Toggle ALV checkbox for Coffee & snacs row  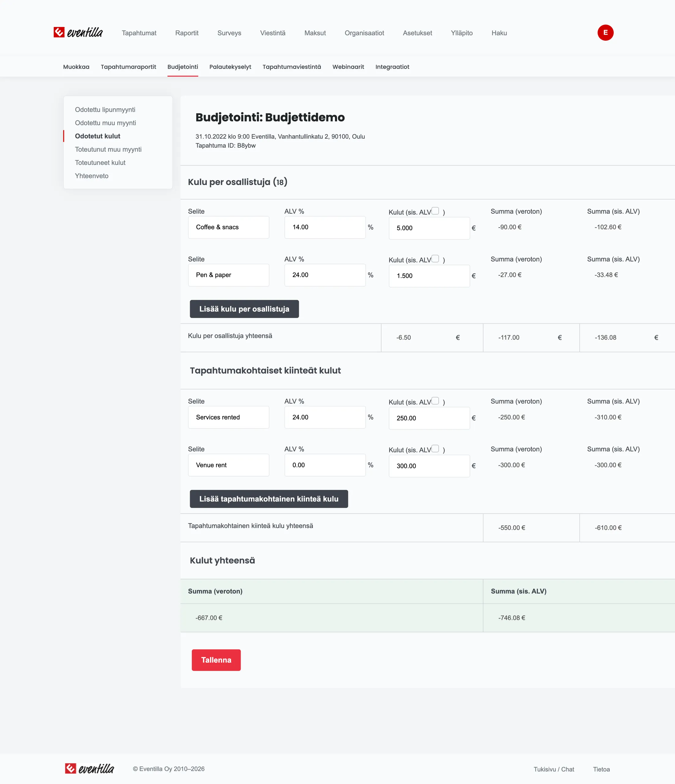(x=435, y=211)
